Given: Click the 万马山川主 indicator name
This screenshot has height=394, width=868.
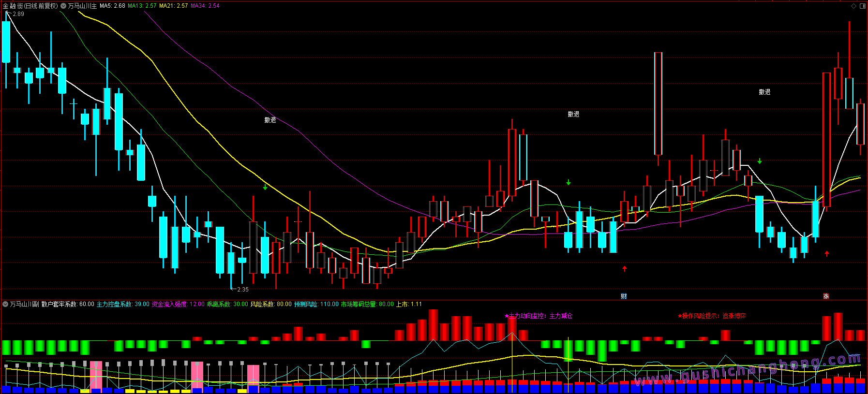Looking at the screenshot, I should click(x=82, y=6).
